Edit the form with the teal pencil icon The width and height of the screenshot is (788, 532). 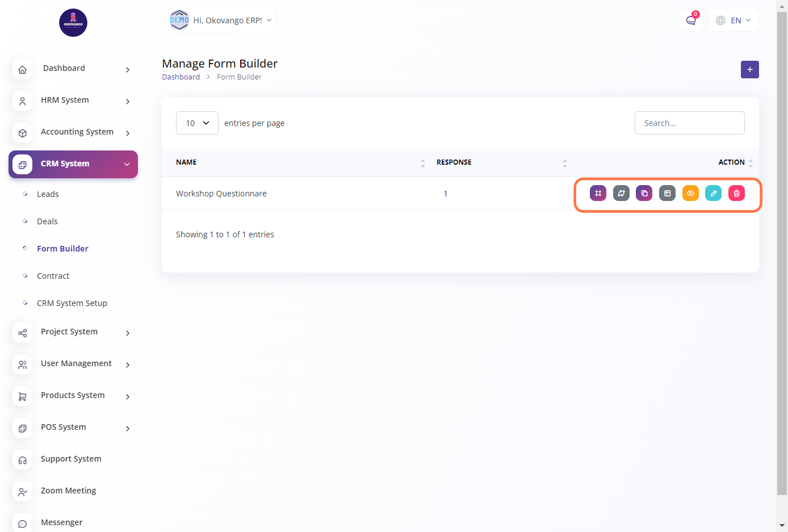(714, 194)
